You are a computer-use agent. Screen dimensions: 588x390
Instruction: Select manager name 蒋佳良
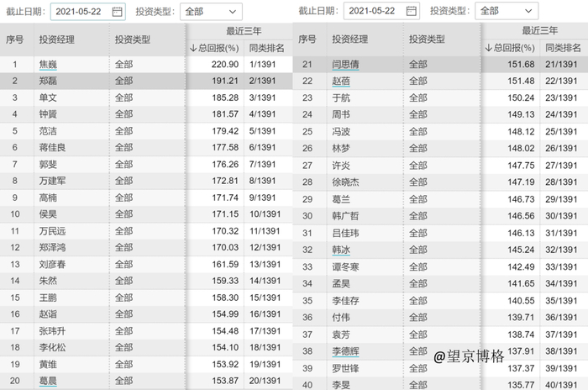click(x=52, y=148)
